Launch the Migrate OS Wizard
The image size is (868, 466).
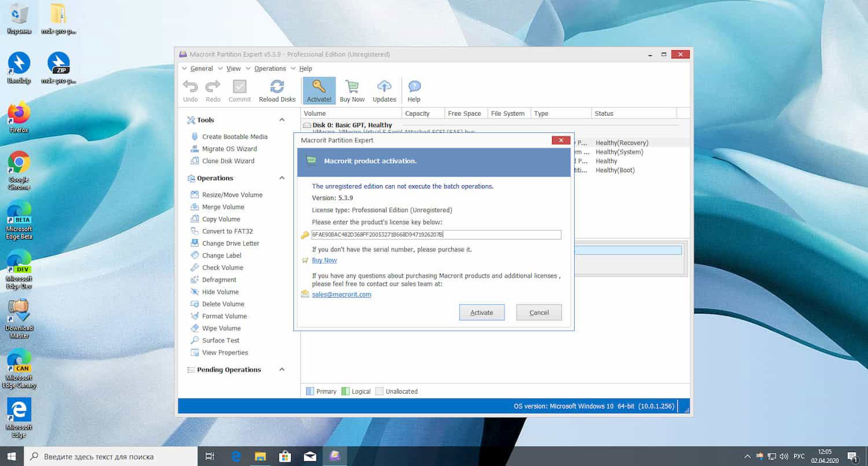point(229,149)
